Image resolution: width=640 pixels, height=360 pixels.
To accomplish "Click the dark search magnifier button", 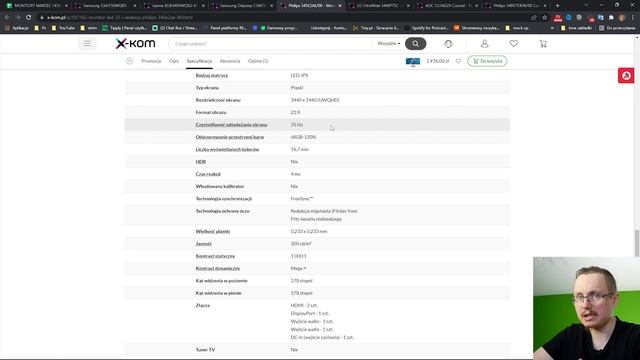I will point(415,44).
